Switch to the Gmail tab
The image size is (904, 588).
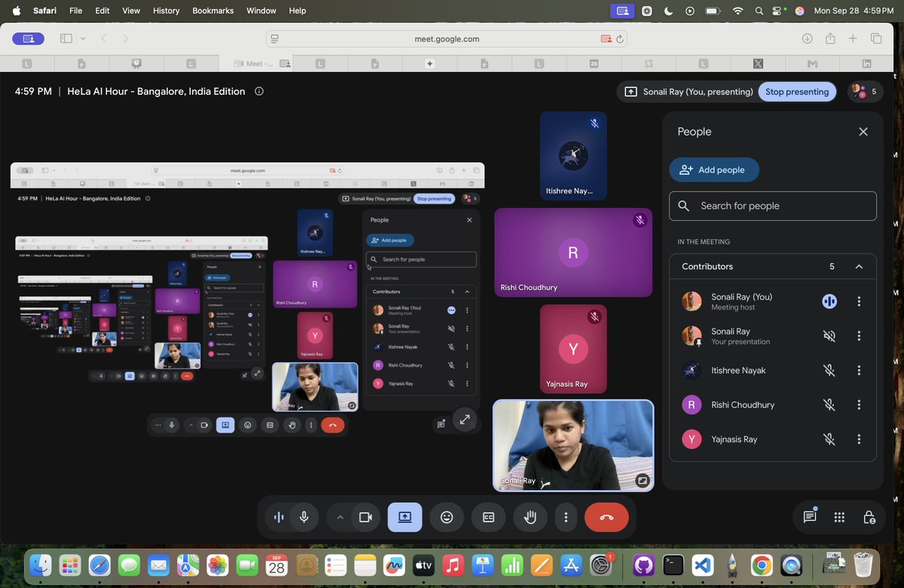pos(812,63)
